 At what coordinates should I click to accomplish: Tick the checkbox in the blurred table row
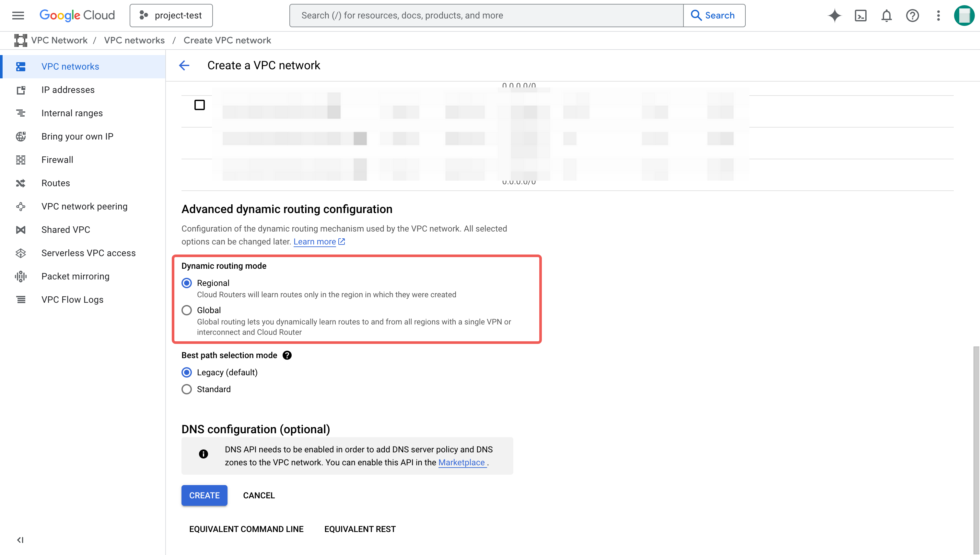[x=200, y=105]
